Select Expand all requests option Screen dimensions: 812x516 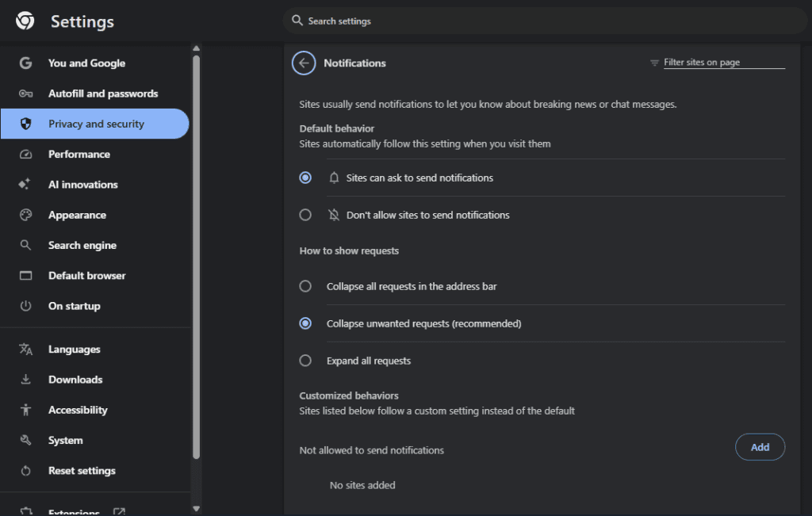305,361
